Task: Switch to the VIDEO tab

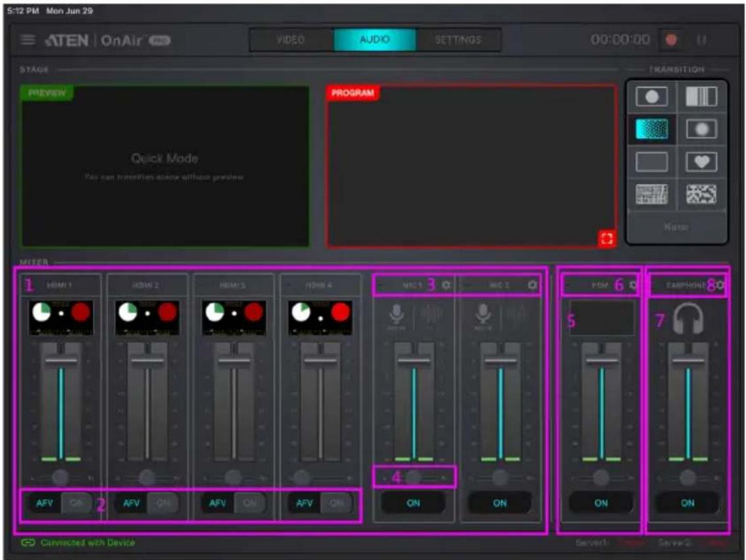Action: (291, 39)
